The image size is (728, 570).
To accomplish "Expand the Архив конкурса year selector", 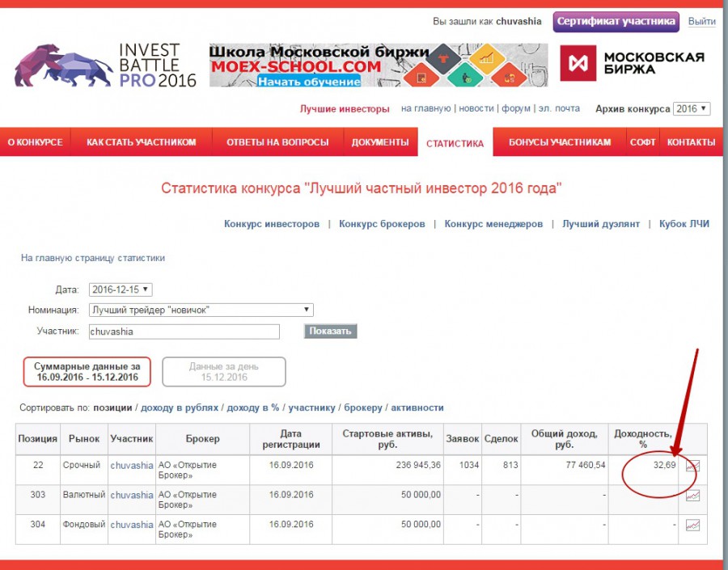I will (x=692, y=108).
